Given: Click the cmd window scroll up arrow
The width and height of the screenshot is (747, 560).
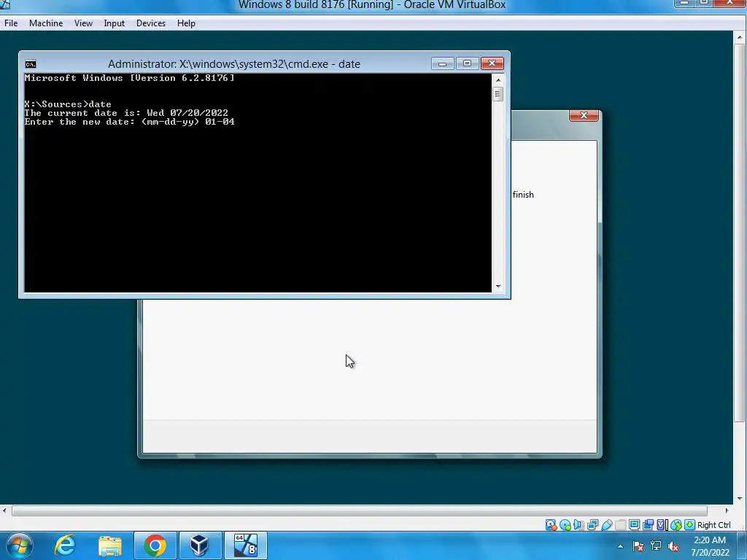Looking at the screenshot, I should point(498,80).
